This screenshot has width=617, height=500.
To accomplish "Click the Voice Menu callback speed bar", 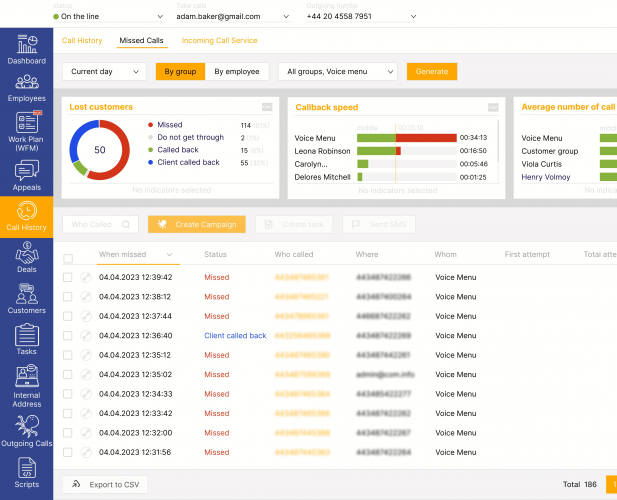I will pos(407,138).
